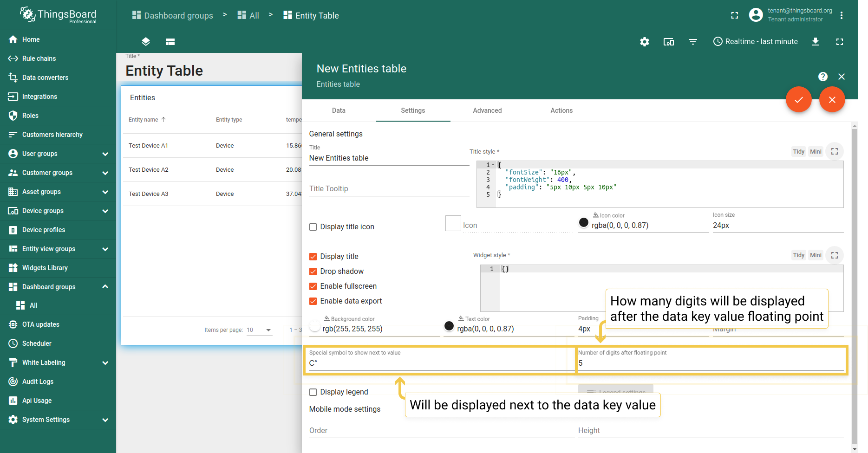This screenshot has width=868, height=453.
Task: Click Title Tooltip input field
Action: pos(389,189)
